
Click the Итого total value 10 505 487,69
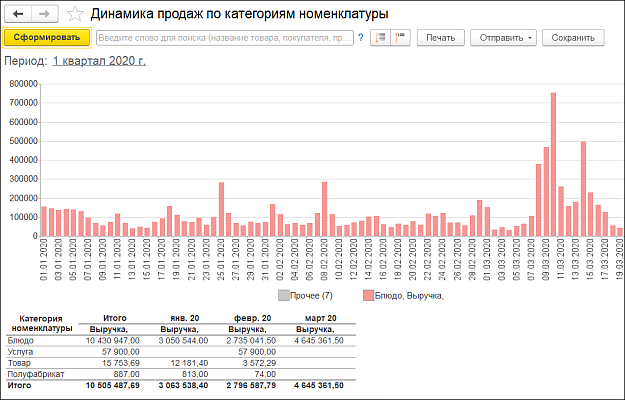tap(114, 383)
